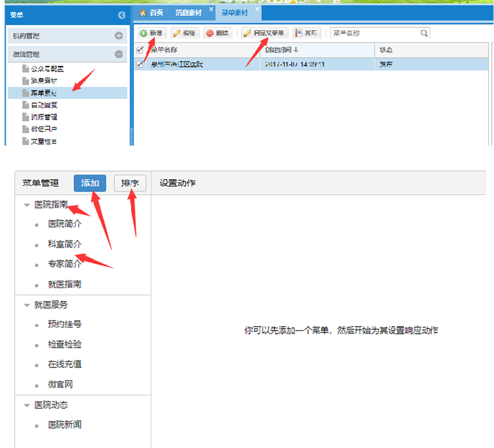
Task: Collapse the 就医服务 menu group
Action: coord(27,305)
